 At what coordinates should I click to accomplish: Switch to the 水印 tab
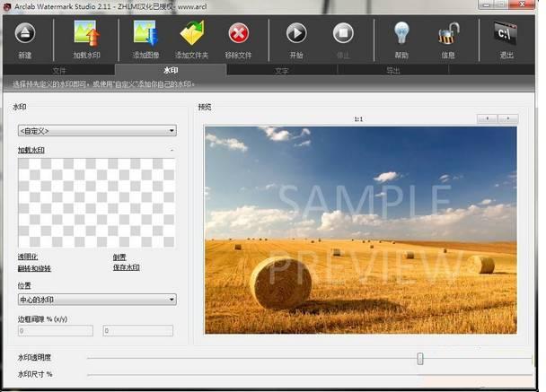tap(171, 70)
